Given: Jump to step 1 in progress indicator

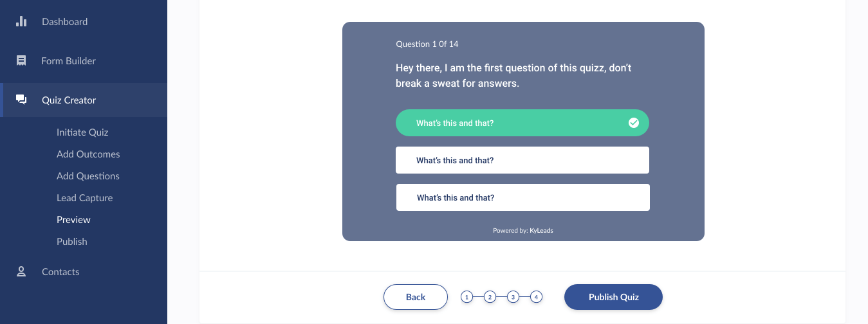Looking at the screenshot, I should pos(467,297).
